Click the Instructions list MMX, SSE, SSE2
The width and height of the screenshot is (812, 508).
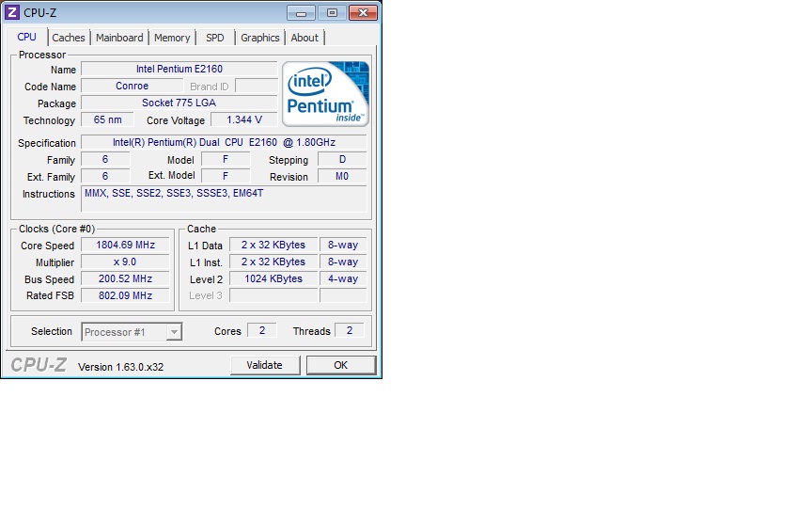click(224, 198)
